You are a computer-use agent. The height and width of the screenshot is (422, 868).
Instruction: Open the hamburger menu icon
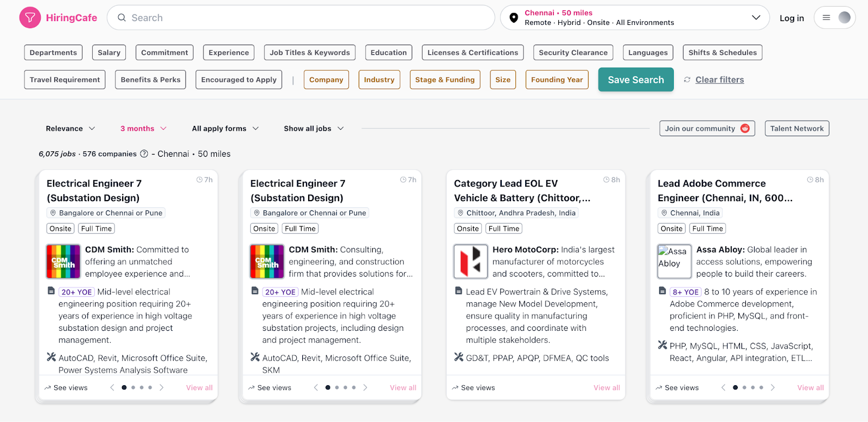pyautogui.click(x=826, y=18)
